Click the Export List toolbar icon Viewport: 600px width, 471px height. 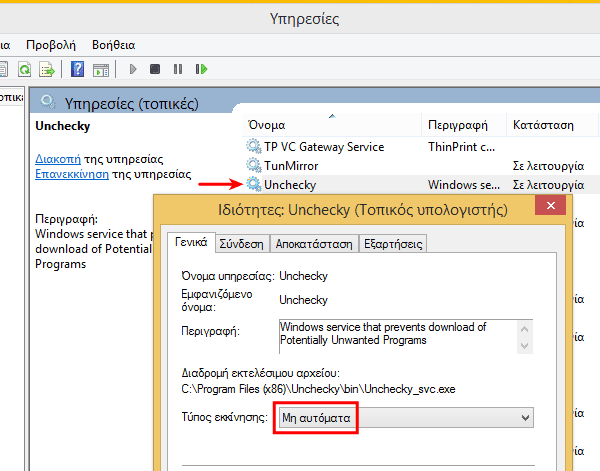point(47,69)
